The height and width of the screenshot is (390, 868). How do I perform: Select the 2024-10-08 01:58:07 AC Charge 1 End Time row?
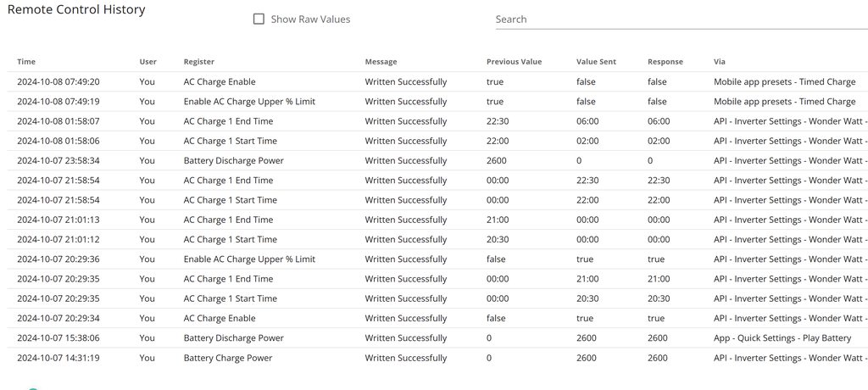[x=228, y=121]
